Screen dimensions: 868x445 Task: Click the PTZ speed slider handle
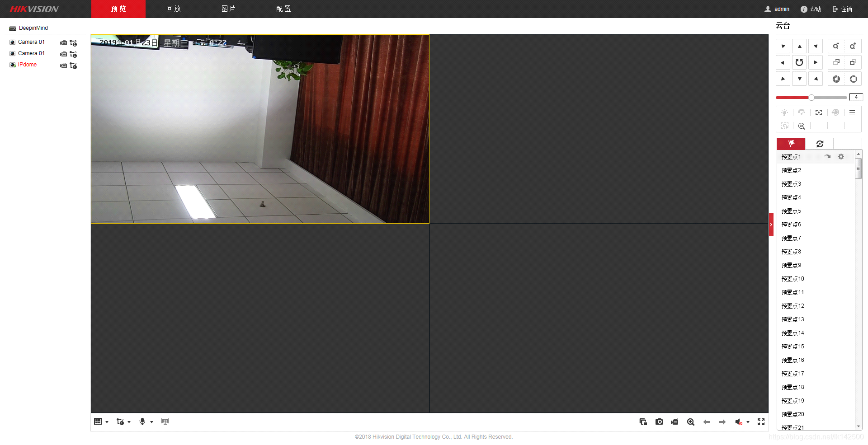(811, 98)
